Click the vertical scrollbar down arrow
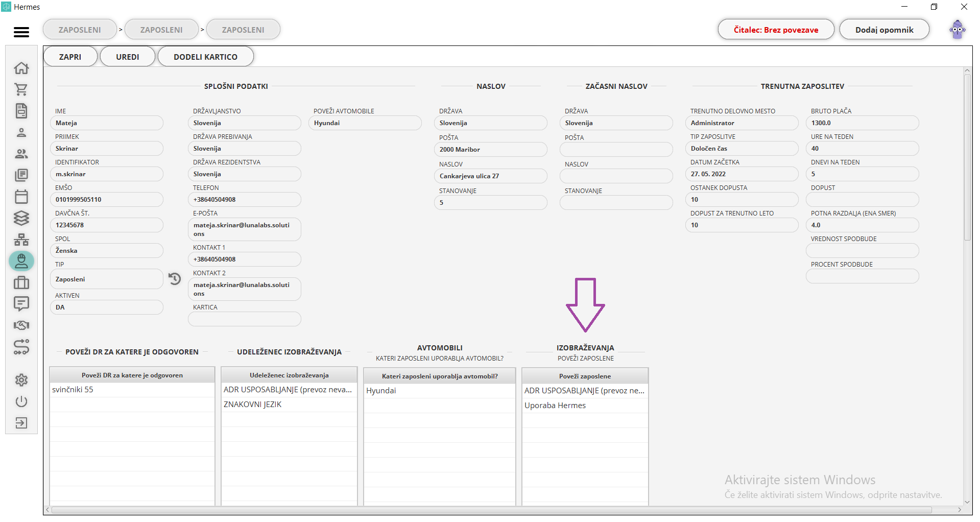The width and height of the screenshot is (980, 522). pos(967,502)
